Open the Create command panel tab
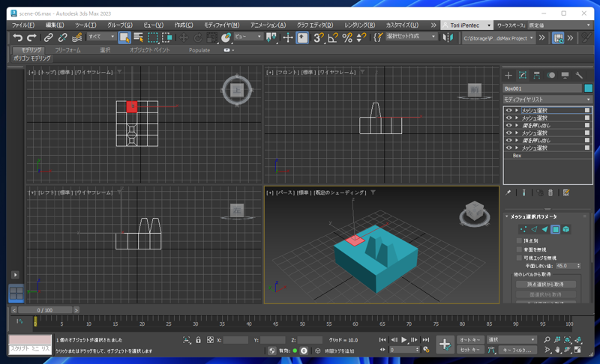Screen dimensions: 600x364 click(508, 75)
